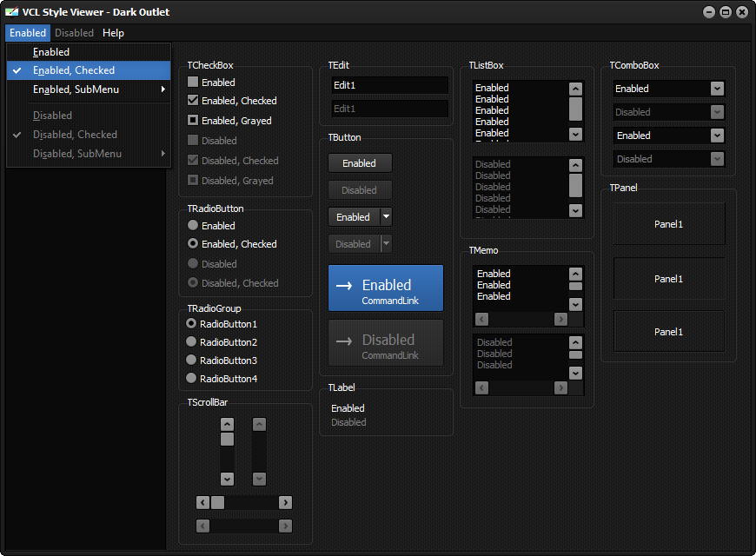Click the VCL Style Viewer app icon in title bar

click(11, 11)
